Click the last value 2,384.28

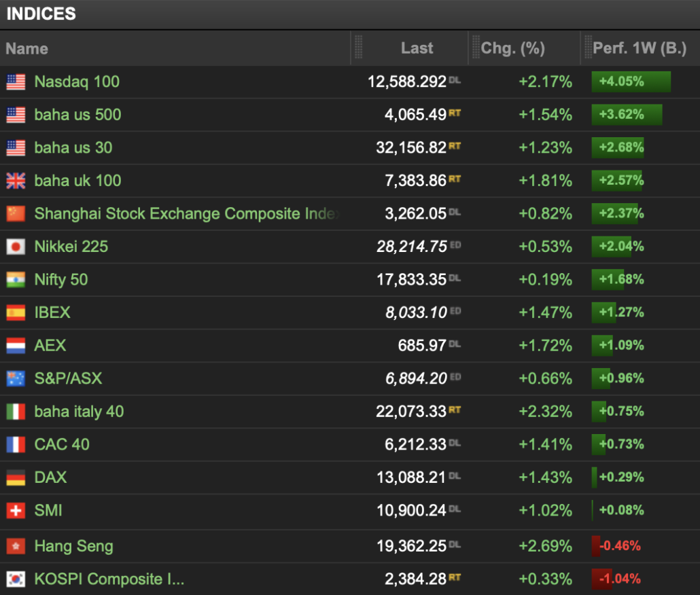tap(416, 579)
